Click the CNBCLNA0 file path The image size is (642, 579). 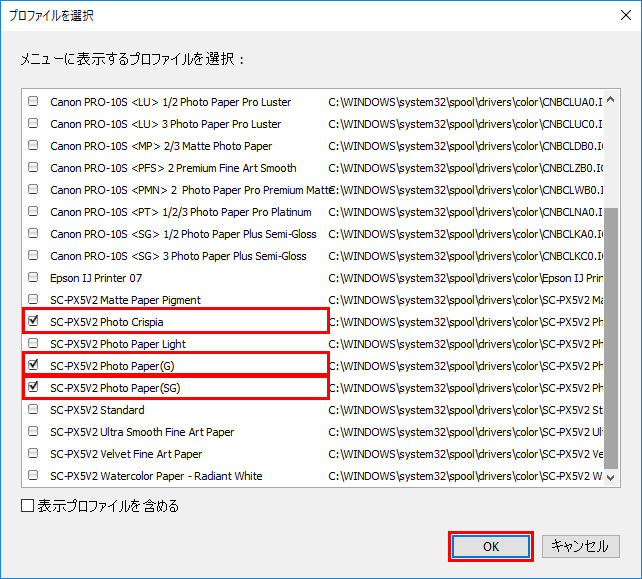coord(465,212)
